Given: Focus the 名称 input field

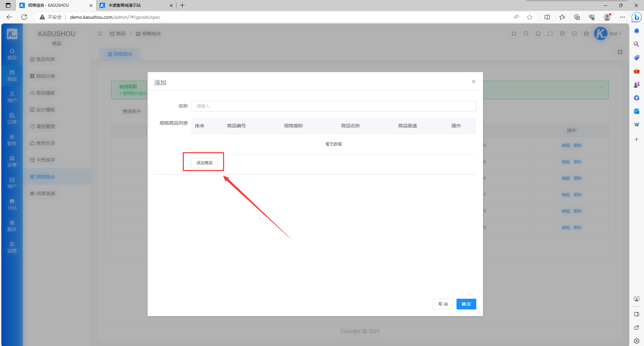Looking at the screenshot, I should click(333, 106).
